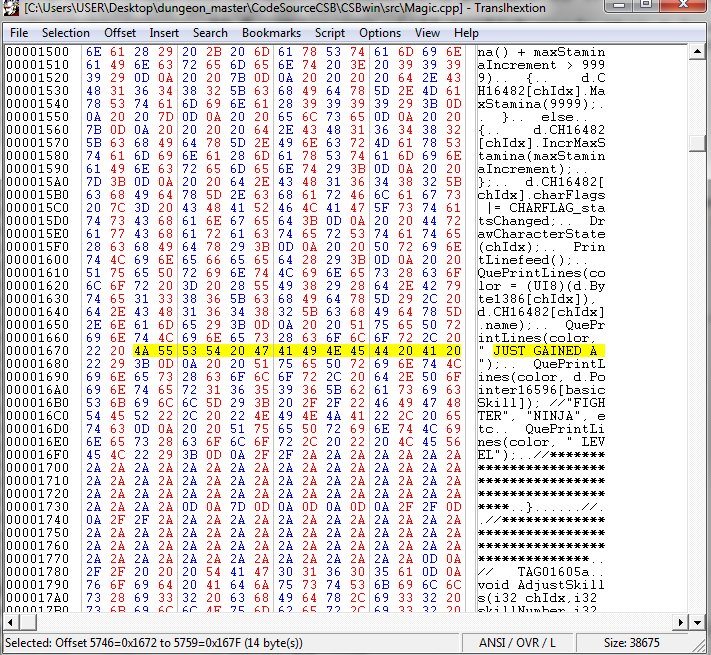Viewport: 711px width, 655px height.
Task: Click the vertical scrollbar thumb
Action: pos(697,143)
